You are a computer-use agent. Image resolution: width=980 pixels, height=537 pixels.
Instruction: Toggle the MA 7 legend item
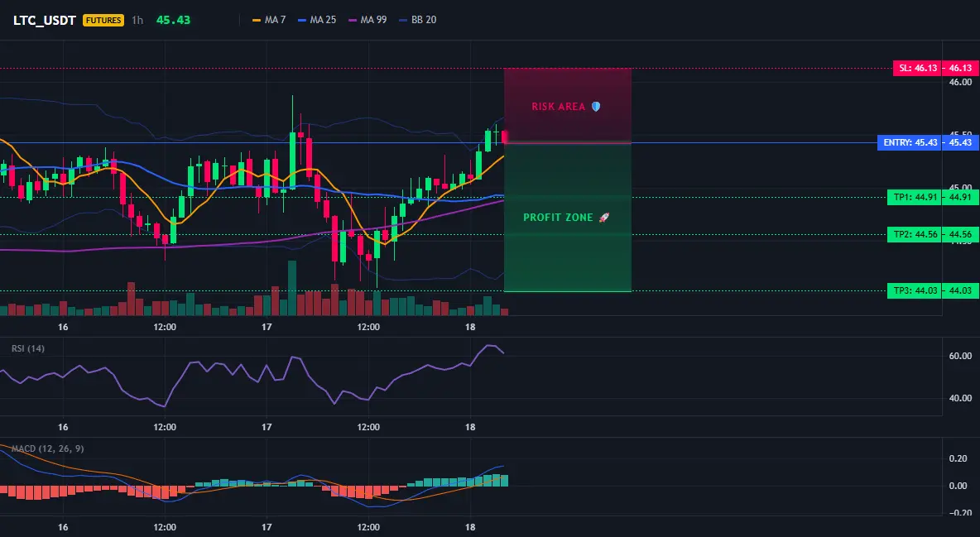tap(269, 20)
